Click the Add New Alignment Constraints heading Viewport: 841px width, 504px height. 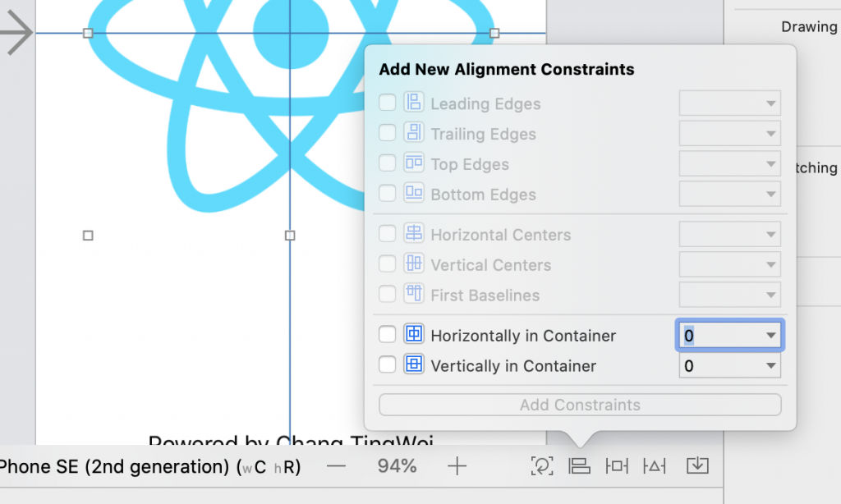[506, 69]
